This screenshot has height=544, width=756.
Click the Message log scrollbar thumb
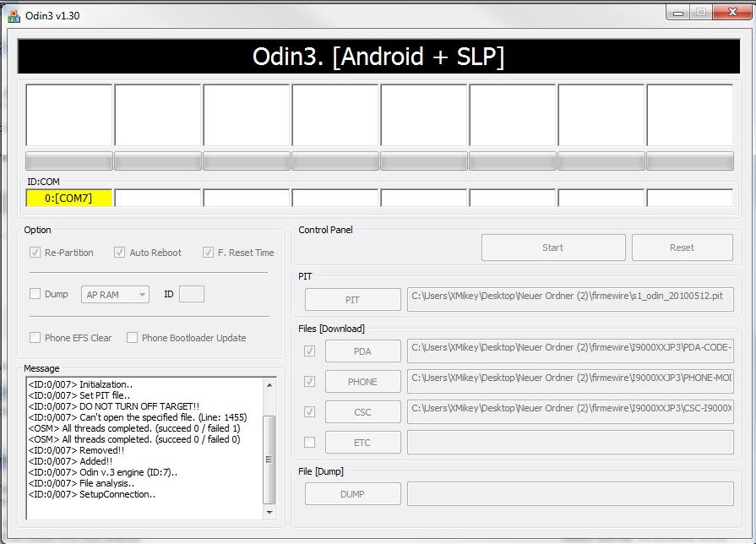click(269, 460)
